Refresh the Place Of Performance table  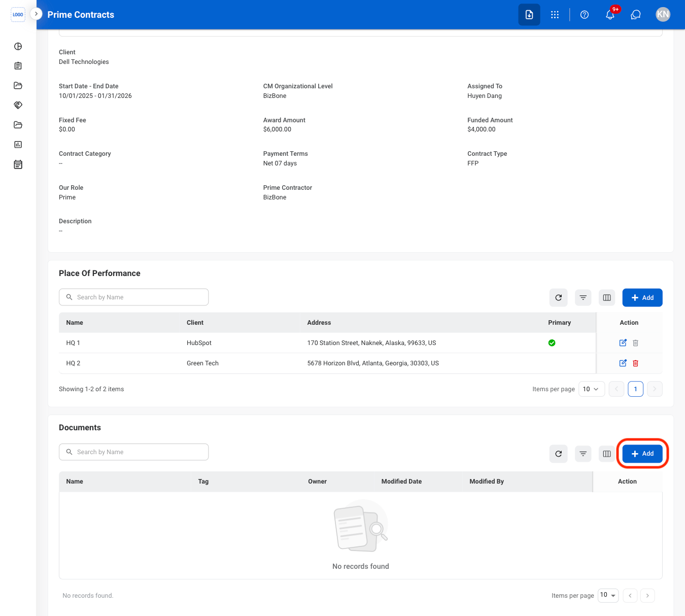[559, 298]
